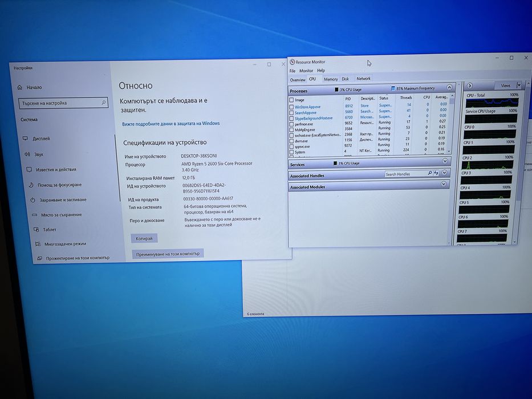532x399 pixels.
Task: Click the Проектиране на този компютър icon
Action: coord(40,258)
